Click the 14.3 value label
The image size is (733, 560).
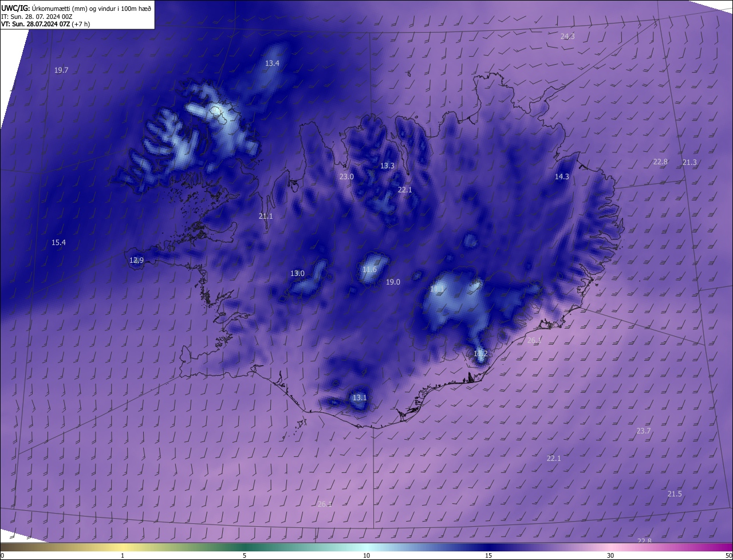coord(562,176)
